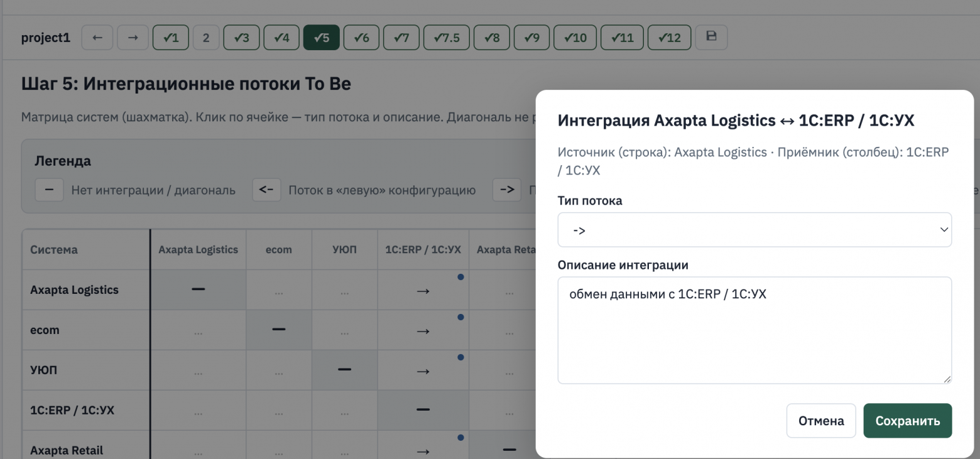This screenshot has width=980, height=459.
Task: Click legend left-arrow flow symbol
Action: [266, 190]
